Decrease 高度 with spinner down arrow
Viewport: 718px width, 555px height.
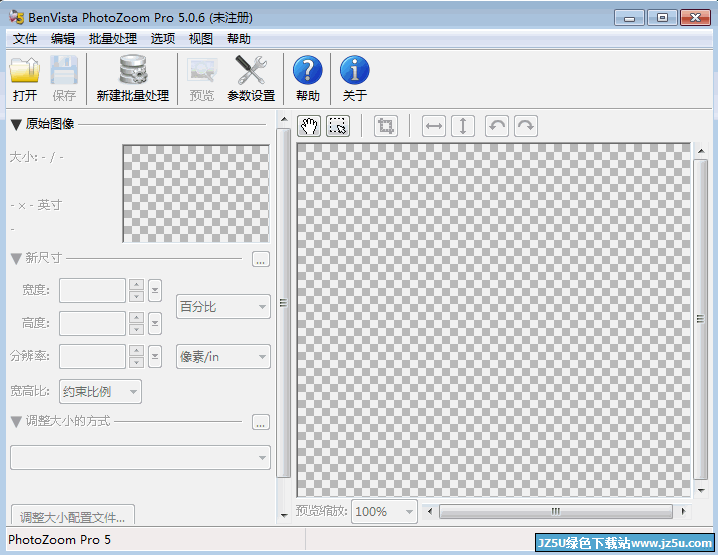pyautogui.click(x=136, y=330)
